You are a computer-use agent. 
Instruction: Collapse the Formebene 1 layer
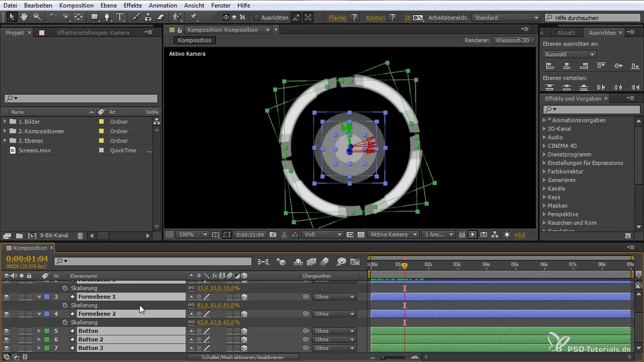coord(39,297)
